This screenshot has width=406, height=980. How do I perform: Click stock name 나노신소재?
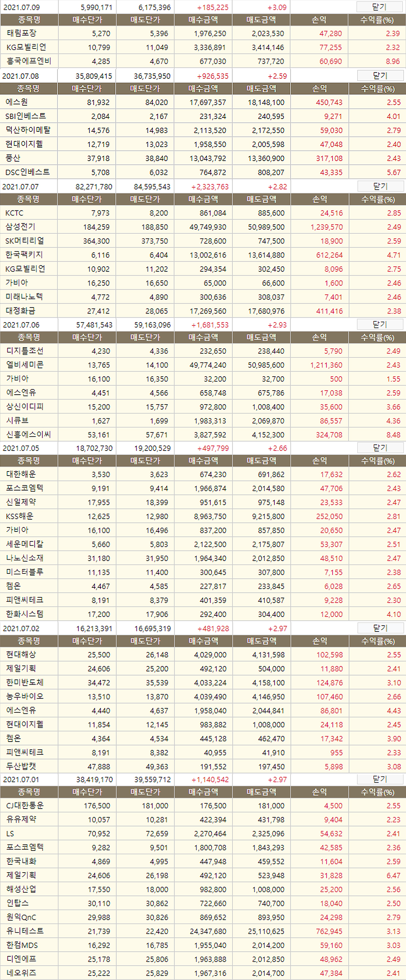[x=25, y=558]
